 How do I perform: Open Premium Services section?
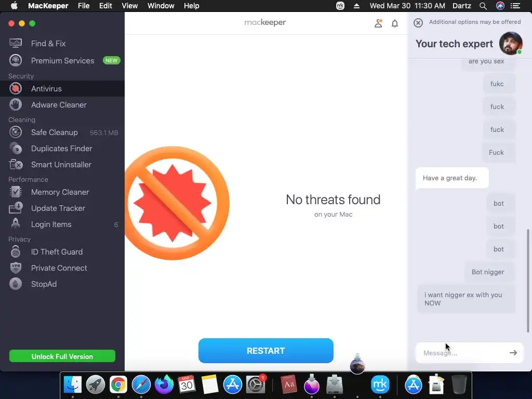62,60
